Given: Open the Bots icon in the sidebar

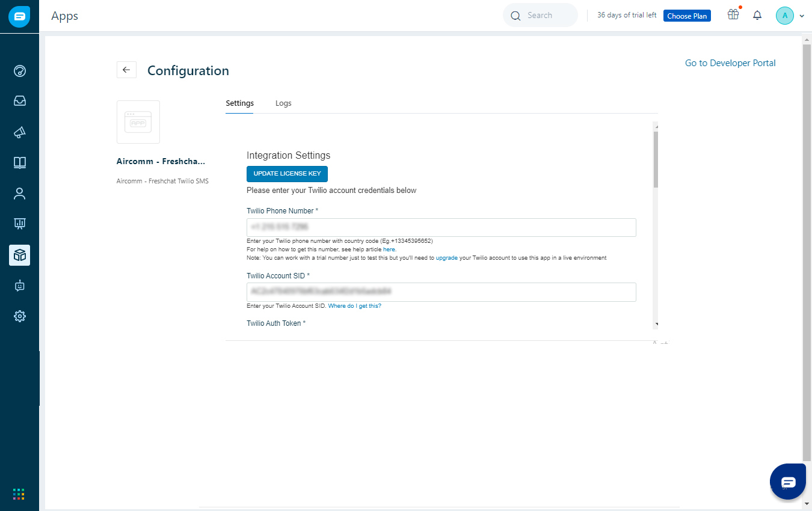Looking at the screenshot, I should tap(19, 286).
